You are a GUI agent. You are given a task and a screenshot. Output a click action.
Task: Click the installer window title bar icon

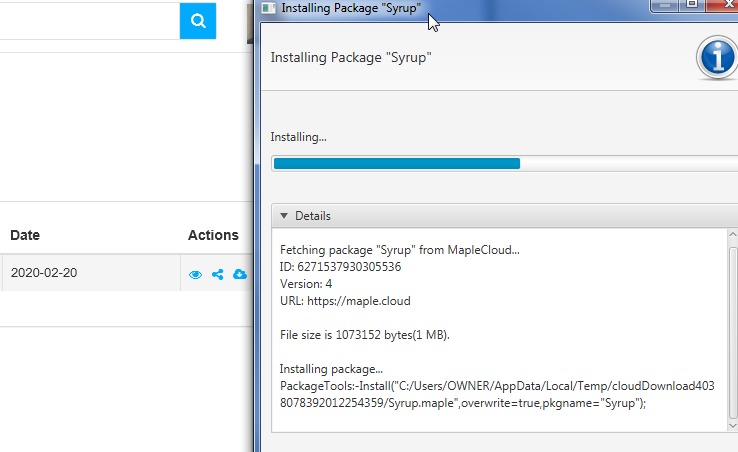(x=268, y=8)
